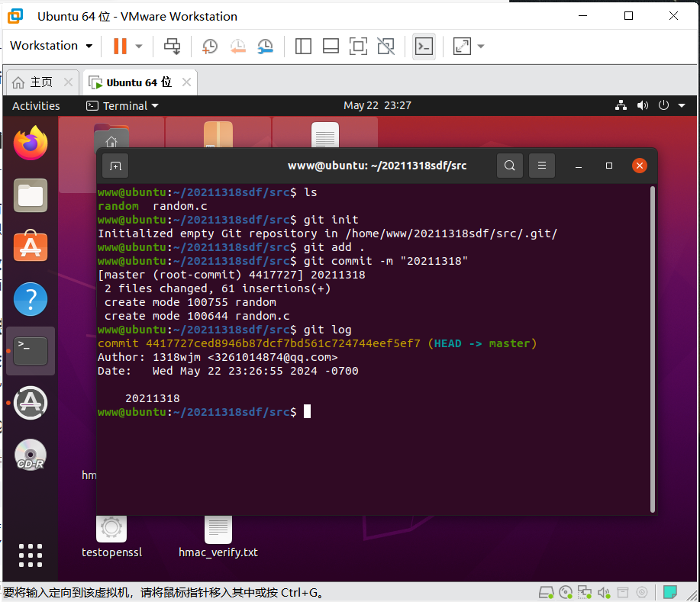The image size is (700, 602).
Task: Send Ctrl+Alt+Del to the virtual machine
Action: click(172, 46)
